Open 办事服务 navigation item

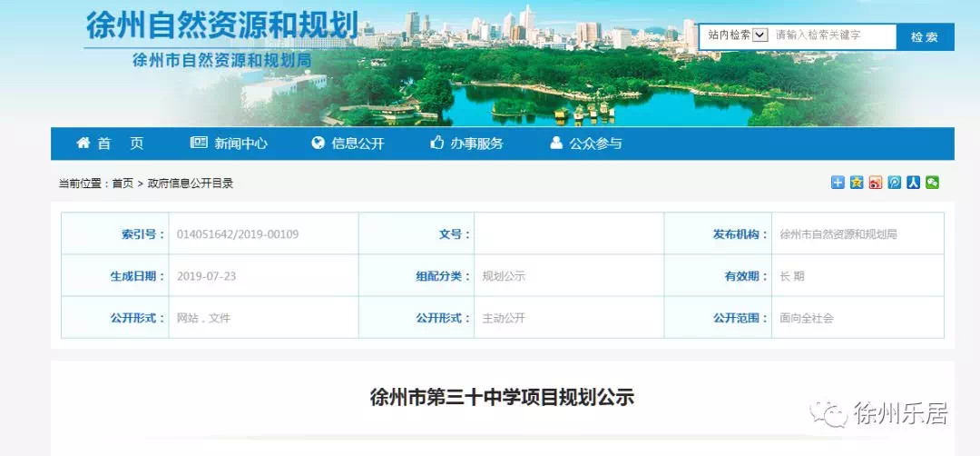[467, 144]
